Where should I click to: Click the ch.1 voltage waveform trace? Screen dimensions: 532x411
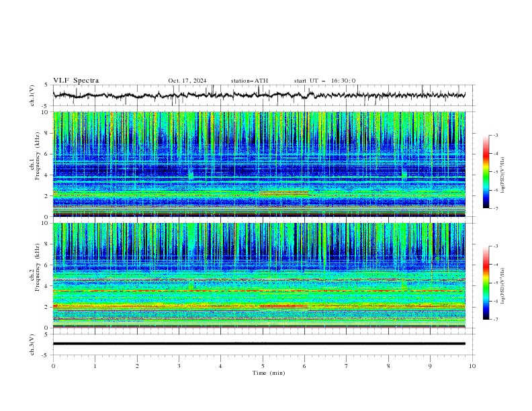259,95
